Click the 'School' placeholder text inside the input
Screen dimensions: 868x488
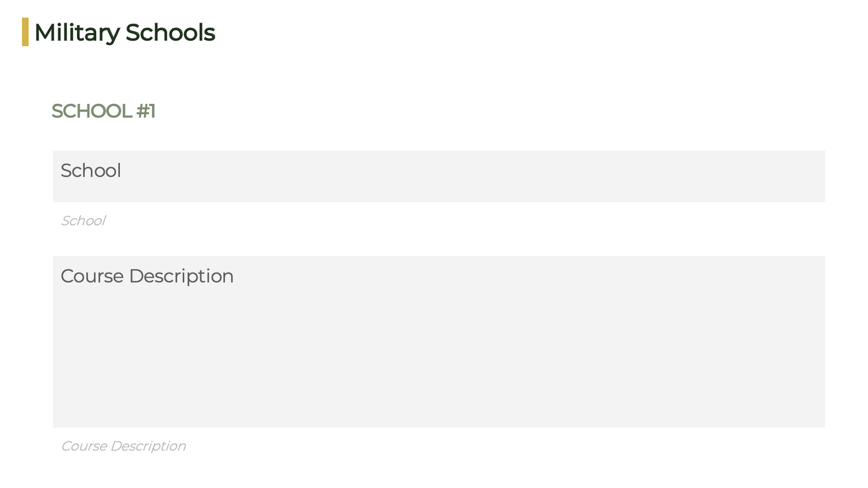[91, 170]
